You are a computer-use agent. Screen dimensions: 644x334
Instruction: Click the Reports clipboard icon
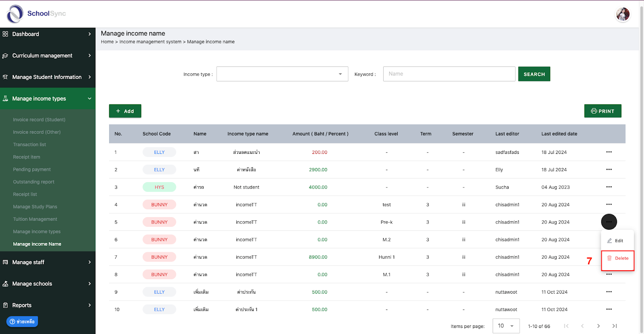pyautogui.click(x=5, y=305)
